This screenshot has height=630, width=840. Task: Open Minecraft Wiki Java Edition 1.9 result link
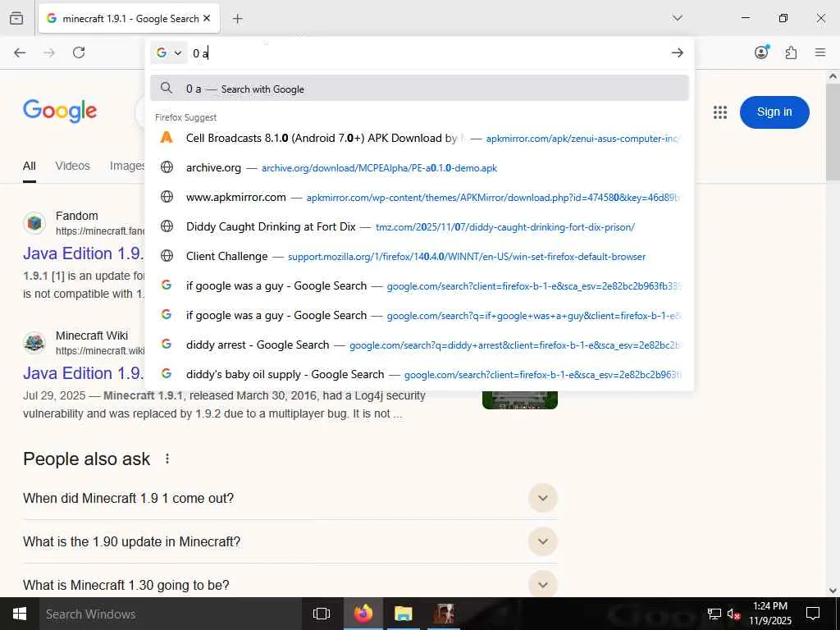pyautogui.click(x=83, y=373)
